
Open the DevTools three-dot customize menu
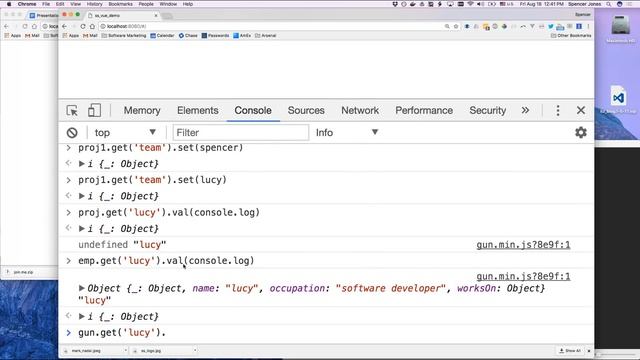coord(558,111)
